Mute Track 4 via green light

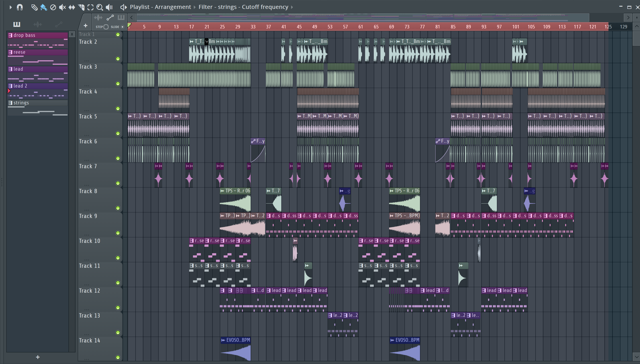coord(118,108)
